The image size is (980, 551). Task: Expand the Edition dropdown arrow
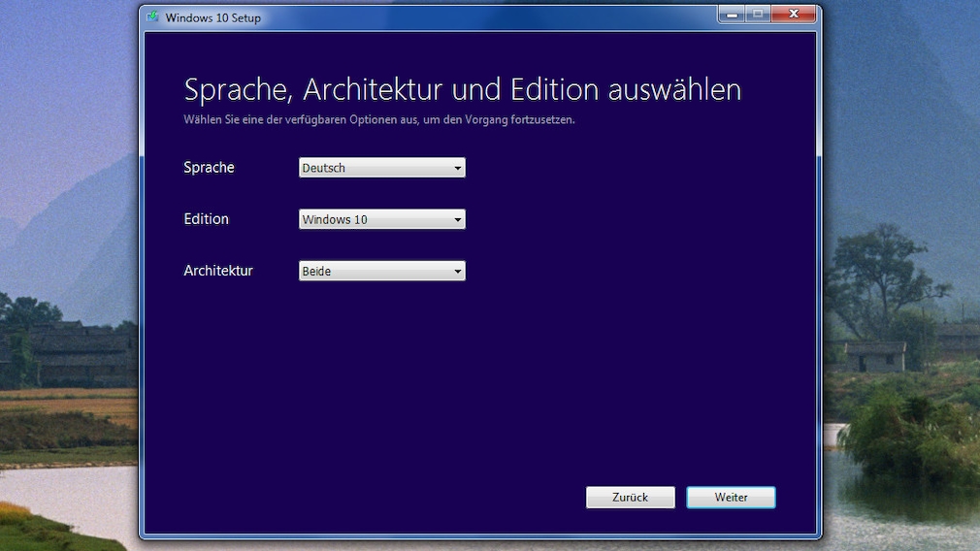click(457, 220)
